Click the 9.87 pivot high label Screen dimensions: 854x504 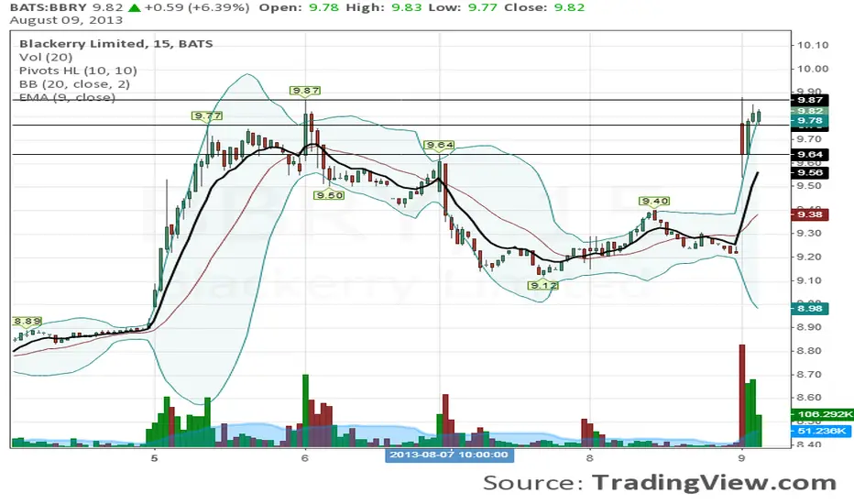305,91
